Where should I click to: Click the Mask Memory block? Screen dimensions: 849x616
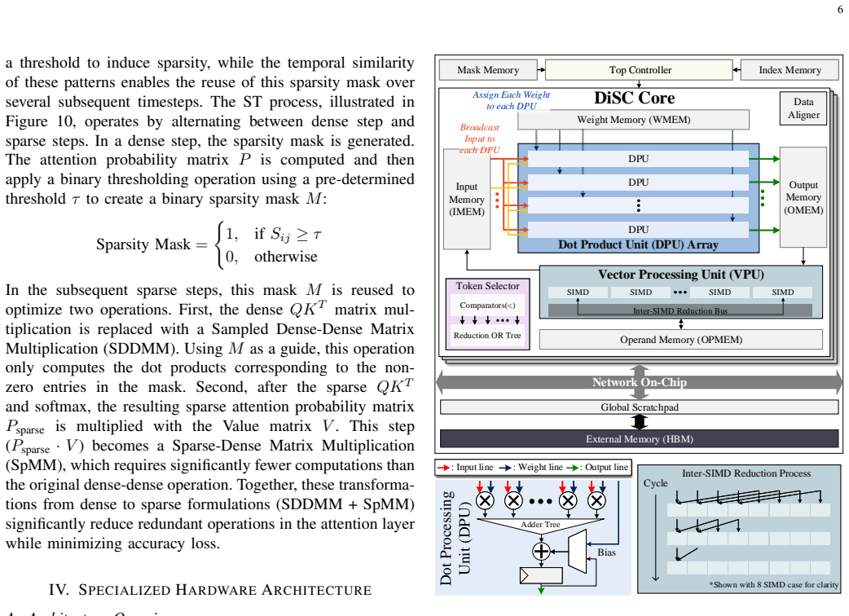pyautogui.click(x=488, y=70)
